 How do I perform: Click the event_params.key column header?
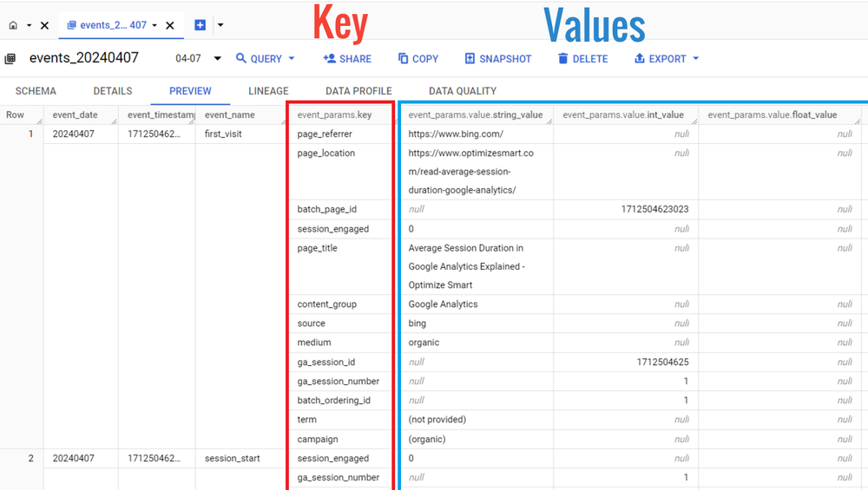tap(334, 114)
